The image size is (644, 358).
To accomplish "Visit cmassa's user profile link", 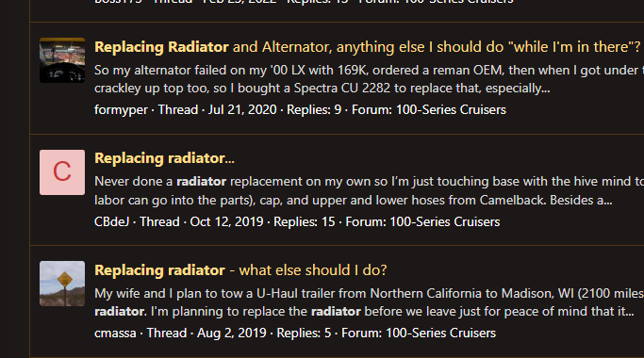I will (x=115, y=333).
